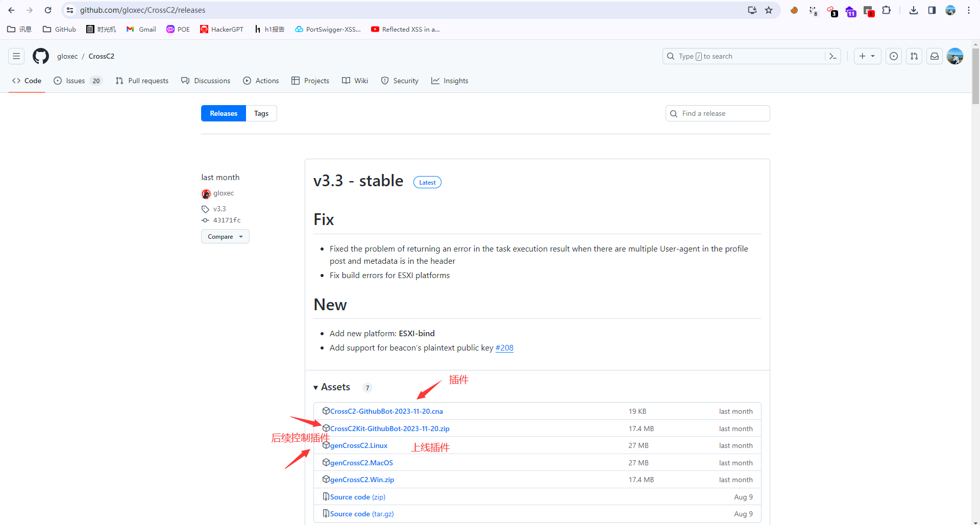Viewport: 980px width, 525px height.
Task: Open the create new plus dropdown
Action: (867, 56)
